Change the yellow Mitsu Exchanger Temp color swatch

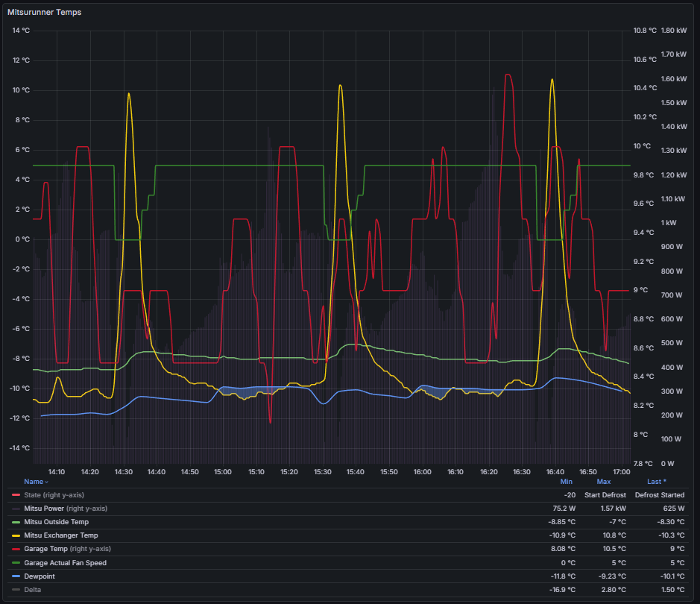coord(16,535)
